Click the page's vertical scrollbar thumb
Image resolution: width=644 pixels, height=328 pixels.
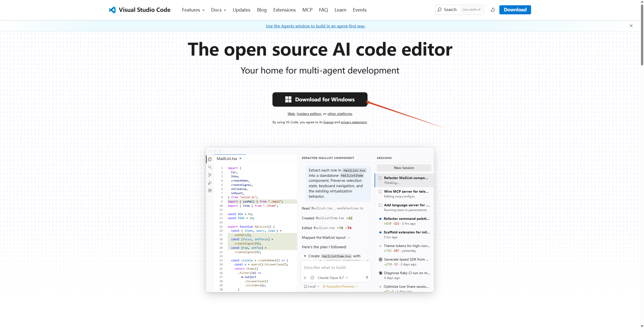click(x=642, y=35)
